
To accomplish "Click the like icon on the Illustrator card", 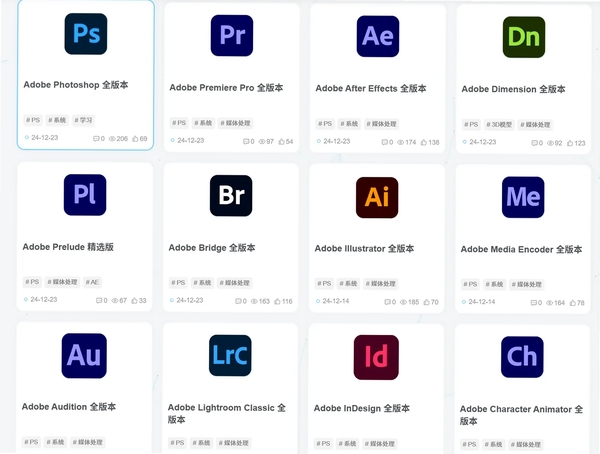I will pos(426,302).
